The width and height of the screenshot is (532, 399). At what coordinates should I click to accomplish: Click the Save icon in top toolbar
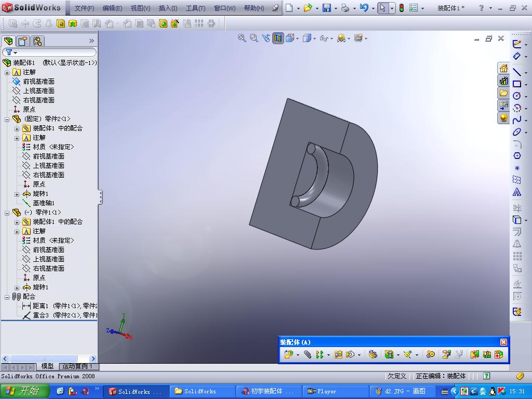[326, 8]
